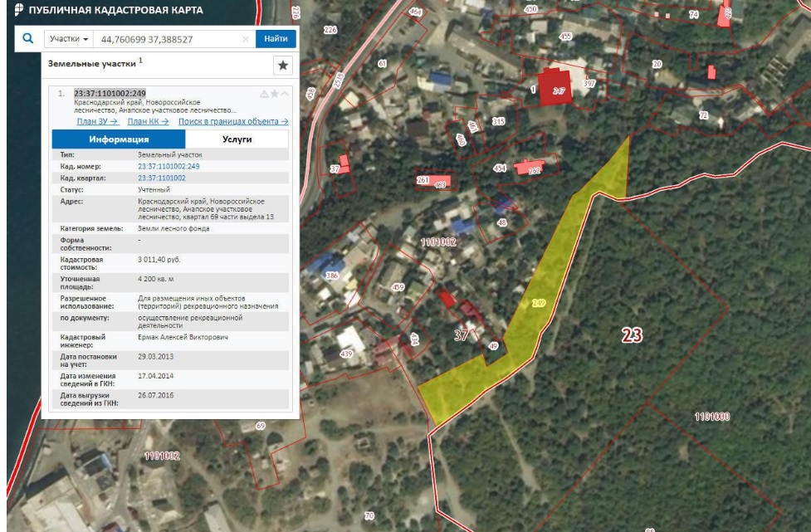
Task: Select result title 23:37:1101002:249 heading
Action: (x=110, y=93)
